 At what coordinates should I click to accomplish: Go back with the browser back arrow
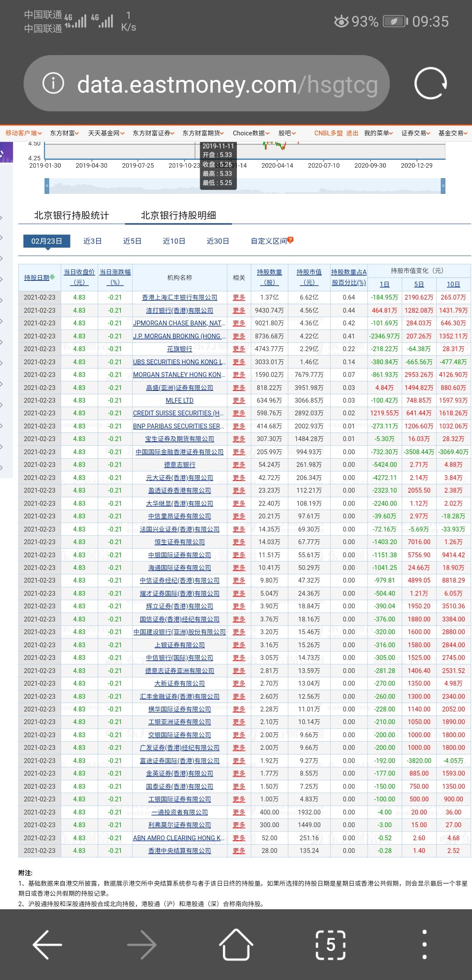tap(48, 945)
